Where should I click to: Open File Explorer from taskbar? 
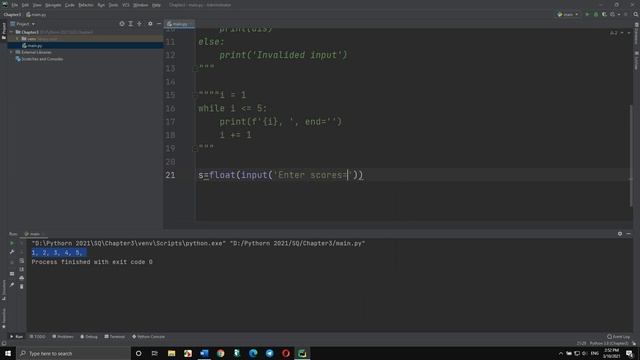tap(171, 353)
